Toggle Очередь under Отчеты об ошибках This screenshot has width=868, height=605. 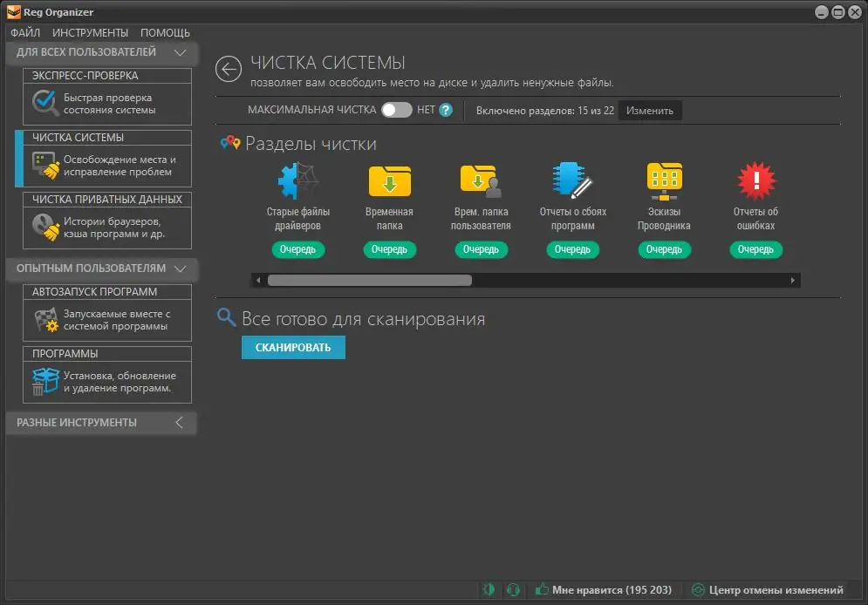point(755,249)
